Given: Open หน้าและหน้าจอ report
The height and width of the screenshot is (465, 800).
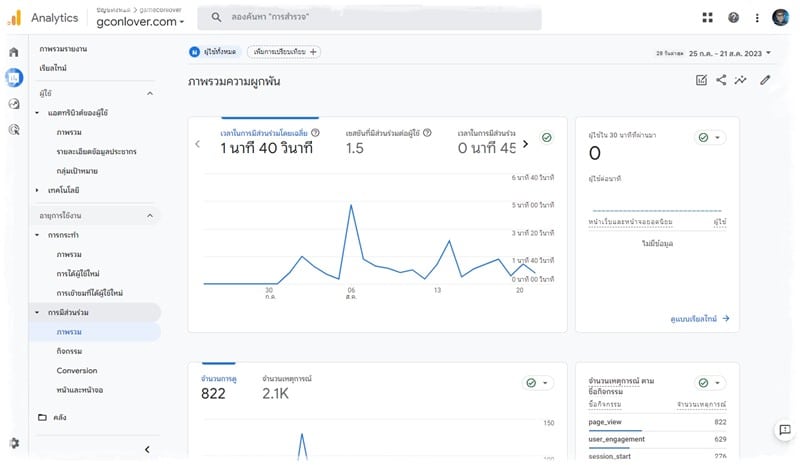Looking at the screenshot, I should pyautogui.click(x=80, y=390).
